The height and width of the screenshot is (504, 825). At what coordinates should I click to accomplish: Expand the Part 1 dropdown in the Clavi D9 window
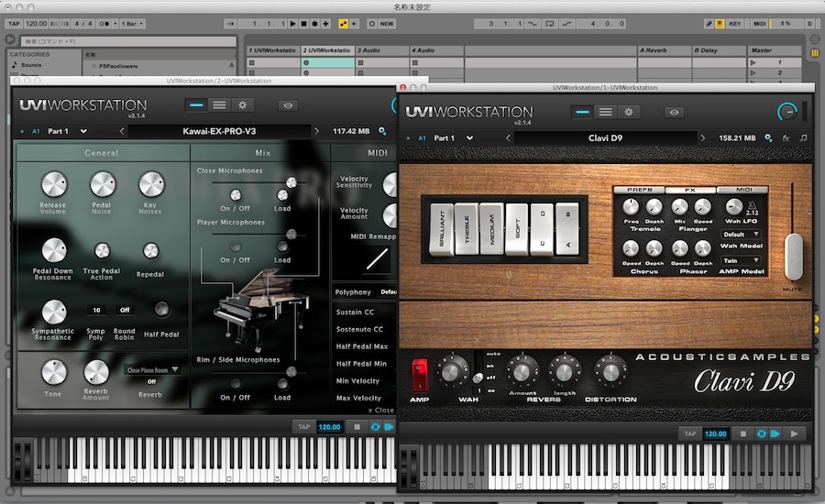tap(470, 137)
